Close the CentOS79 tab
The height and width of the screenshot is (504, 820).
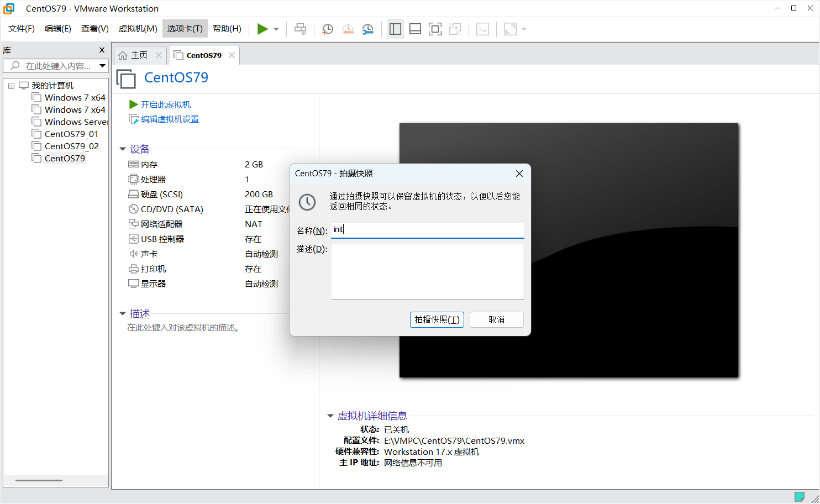(232, 55)
